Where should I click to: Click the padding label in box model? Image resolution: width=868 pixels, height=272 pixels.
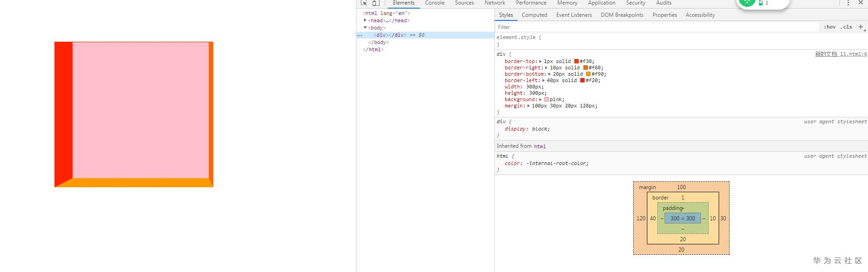tap(672, 208)
